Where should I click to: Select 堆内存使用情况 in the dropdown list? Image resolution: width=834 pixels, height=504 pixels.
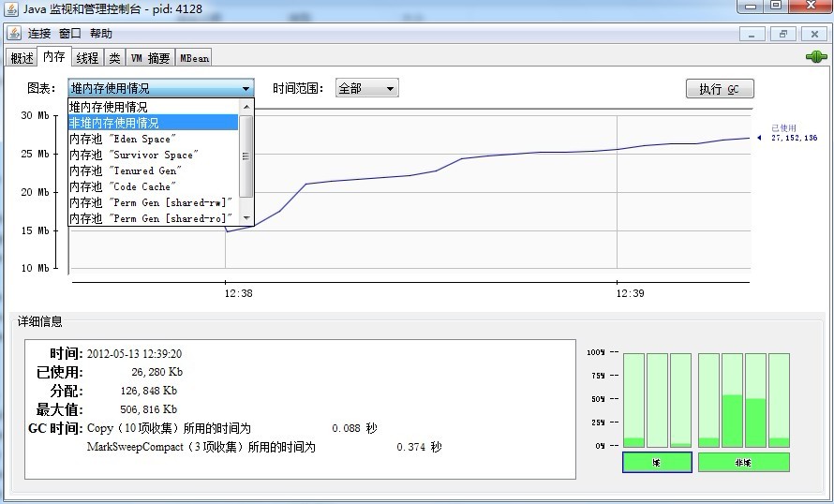153,107
